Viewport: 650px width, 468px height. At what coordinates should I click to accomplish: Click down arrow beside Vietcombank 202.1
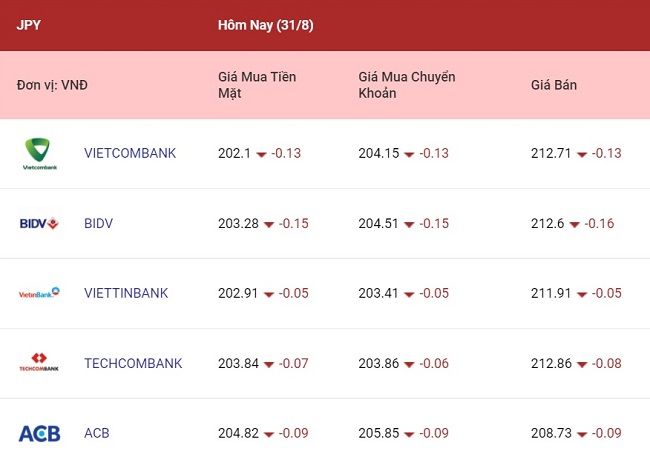[261, 155]
